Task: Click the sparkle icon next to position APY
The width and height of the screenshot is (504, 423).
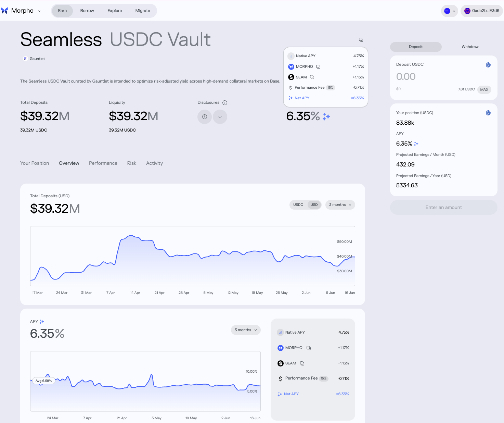Action: pyautogui.click(x=416, y=144)
